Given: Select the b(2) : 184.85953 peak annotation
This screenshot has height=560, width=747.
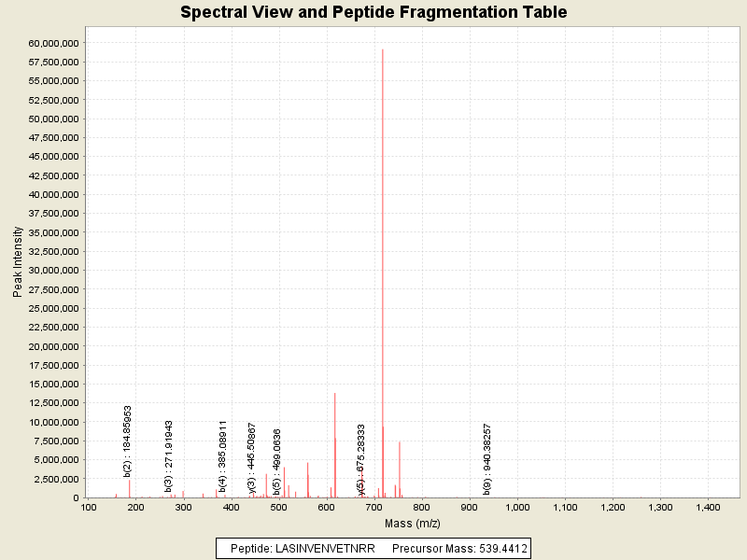Looking at the screenshot, I should [x=128, y=441].
